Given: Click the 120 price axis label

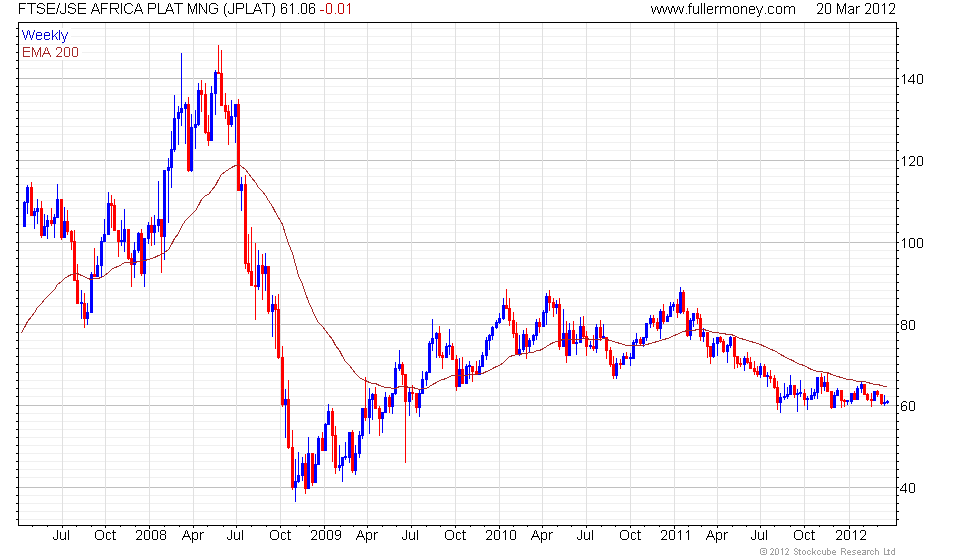Looking at the screenshot, I should pos(911,161).
